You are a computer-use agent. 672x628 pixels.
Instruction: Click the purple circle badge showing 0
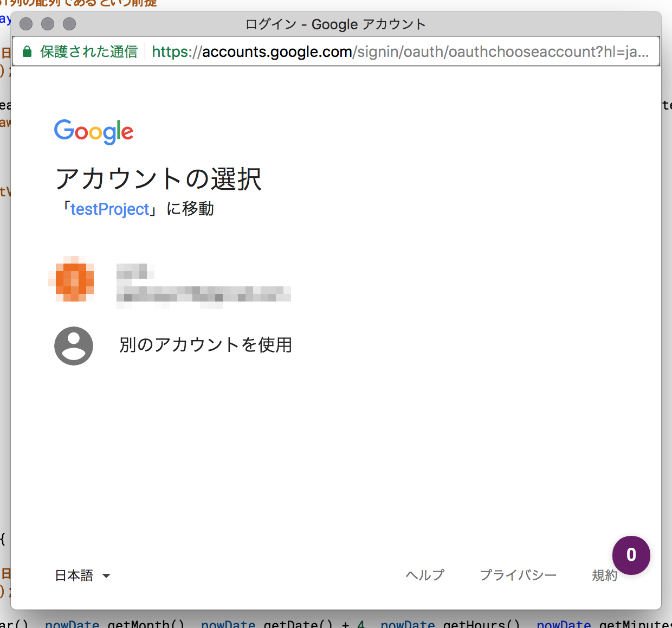(x=631, y=555)
